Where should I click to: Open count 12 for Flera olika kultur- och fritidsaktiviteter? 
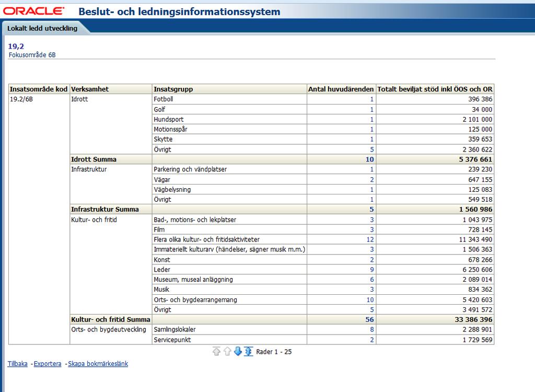pyautogui.click(x=370, y=239)
